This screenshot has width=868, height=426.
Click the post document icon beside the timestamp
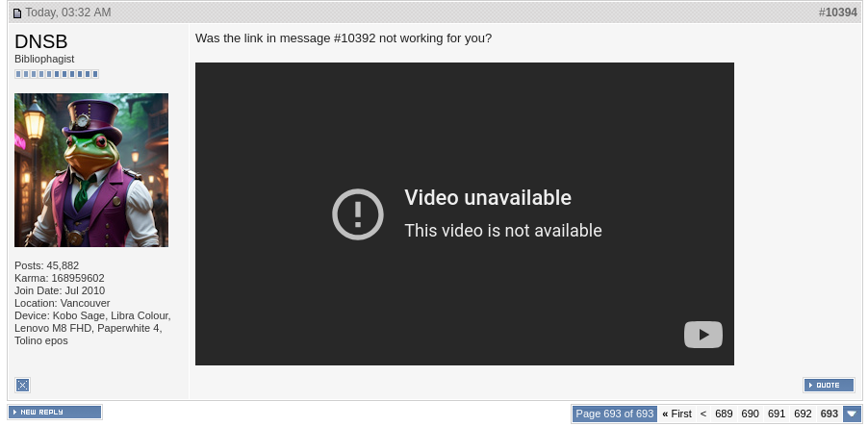click(x=17, y=13)
